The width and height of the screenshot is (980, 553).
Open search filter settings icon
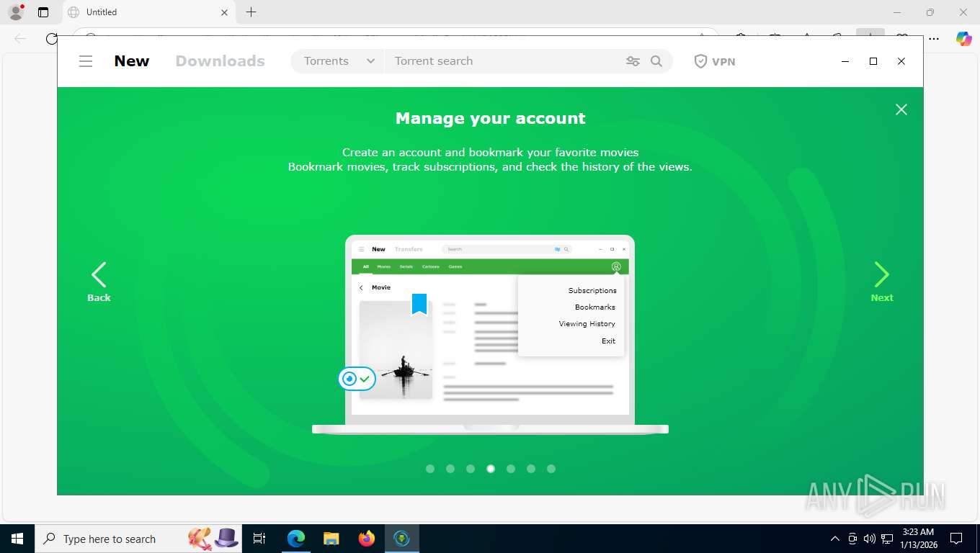pyautogui.click(x=633, y=61)
